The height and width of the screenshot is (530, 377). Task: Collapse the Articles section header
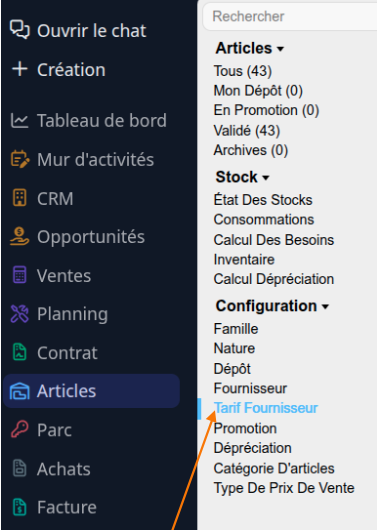click(250, 48)
